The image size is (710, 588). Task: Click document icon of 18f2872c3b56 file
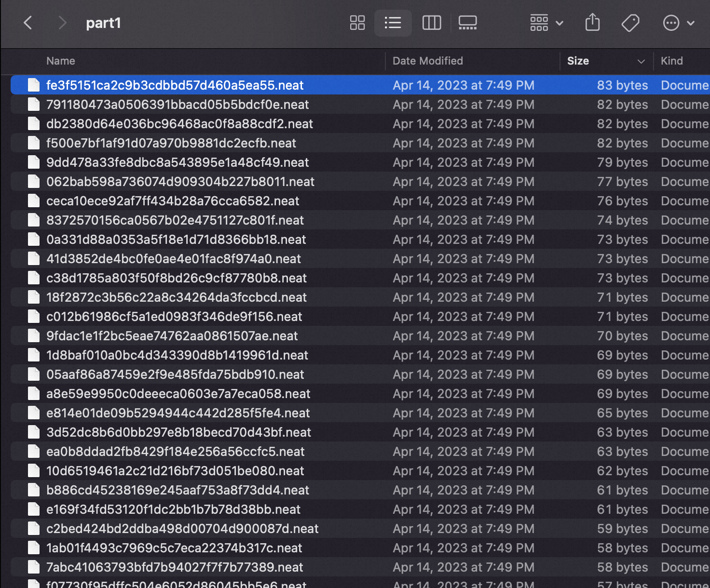pyautogui.click(x=34, y=297)
